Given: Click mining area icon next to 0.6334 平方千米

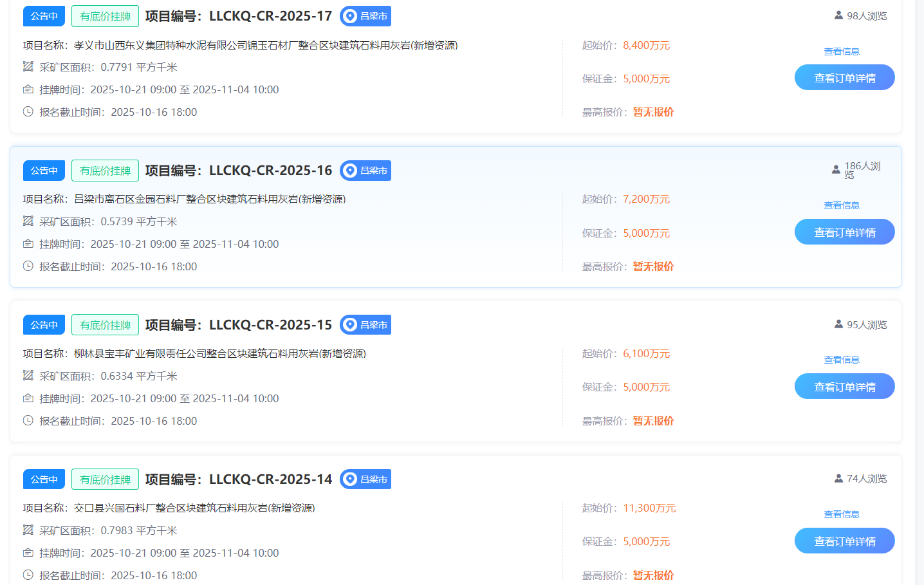Looking at the screenshot, I should coord(28,375).
